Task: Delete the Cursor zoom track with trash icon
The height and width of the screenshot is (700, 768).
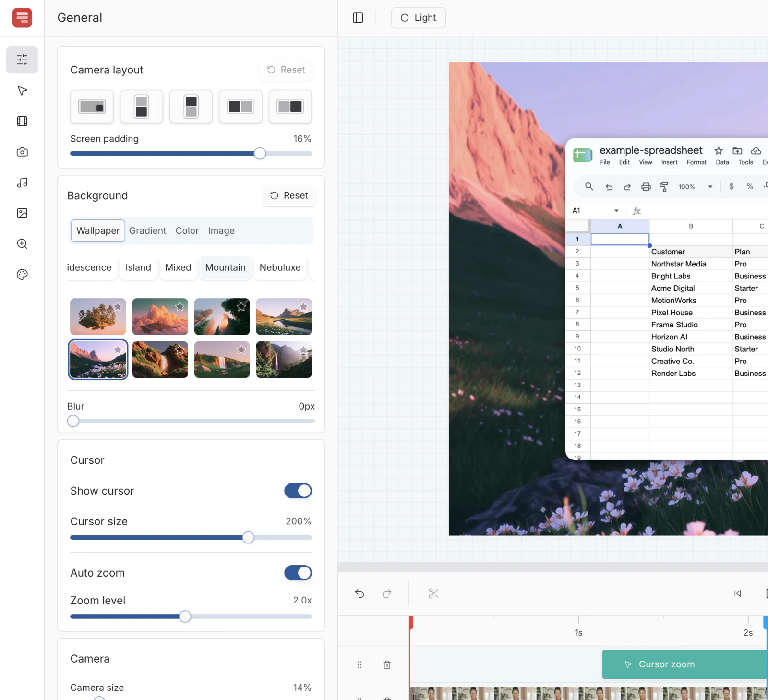Action: (387, 664)
